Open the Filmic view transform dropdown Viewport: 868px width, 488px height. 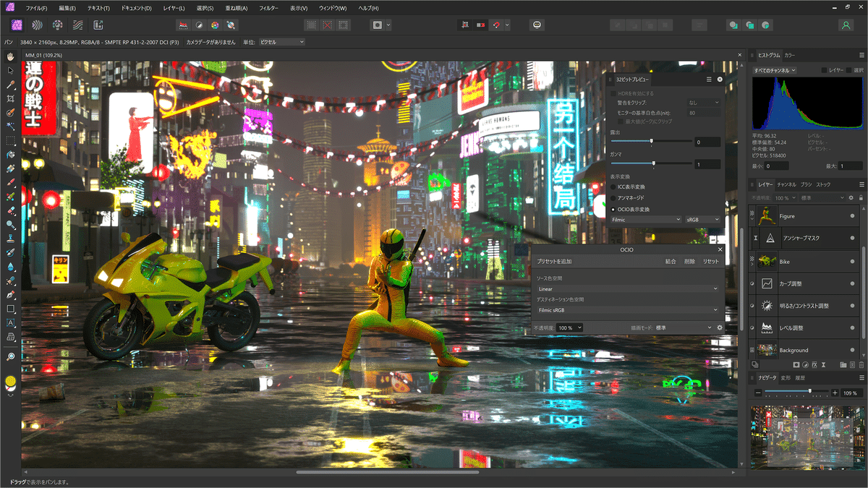tap(645, 219)
